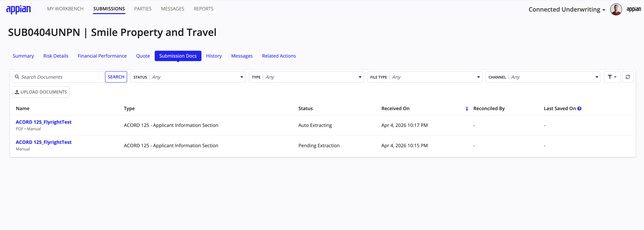Click the SEARCH button

click(116, 77)
